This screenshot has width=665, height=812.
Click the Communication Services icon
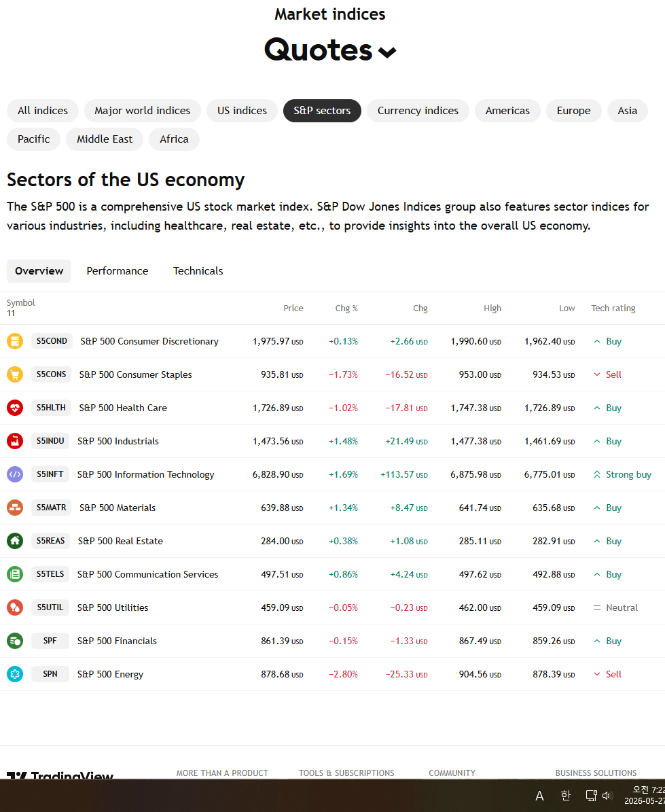pyautogui.click(x=15, y=573)
